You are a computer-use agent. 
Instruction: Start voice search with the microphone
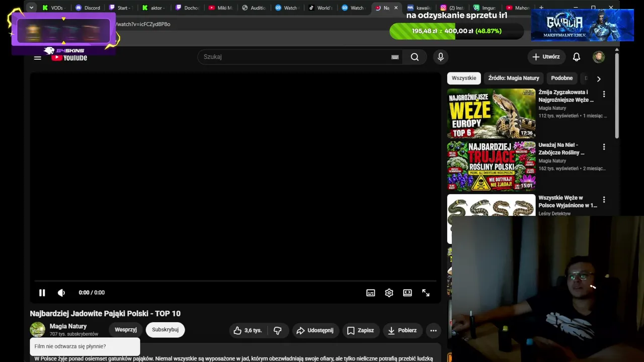(441, 57)
